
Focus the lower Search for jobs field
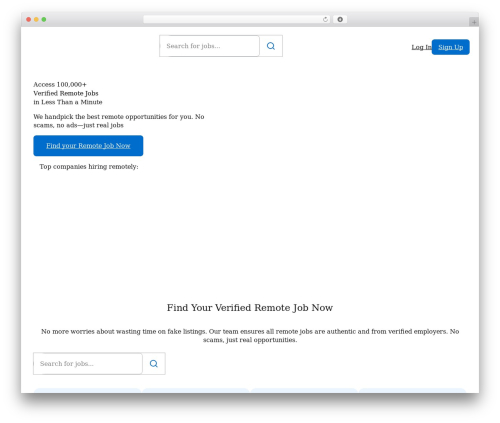pos(88,364)
